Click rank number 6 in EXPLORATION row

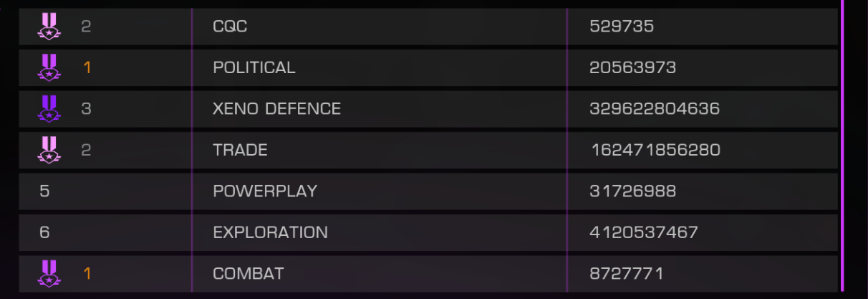[x=44, y=232]
